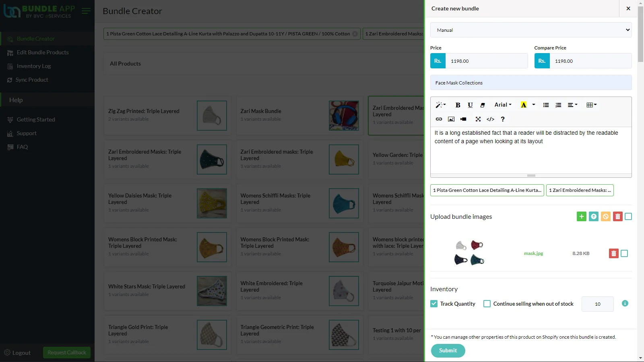Close the Create new bundle panel
This screenshot has width=644, height=362.
(x=628, y=8)
